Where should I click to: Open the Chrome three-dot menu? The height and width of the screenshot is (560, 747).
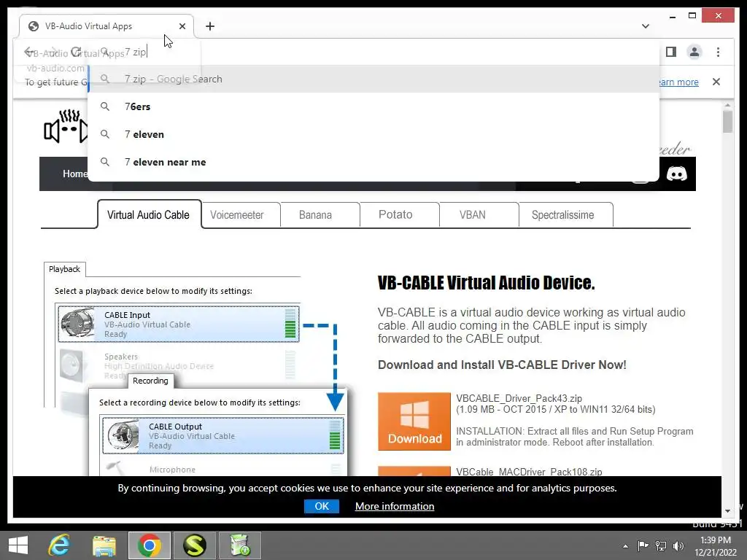[x=718, y=52]
